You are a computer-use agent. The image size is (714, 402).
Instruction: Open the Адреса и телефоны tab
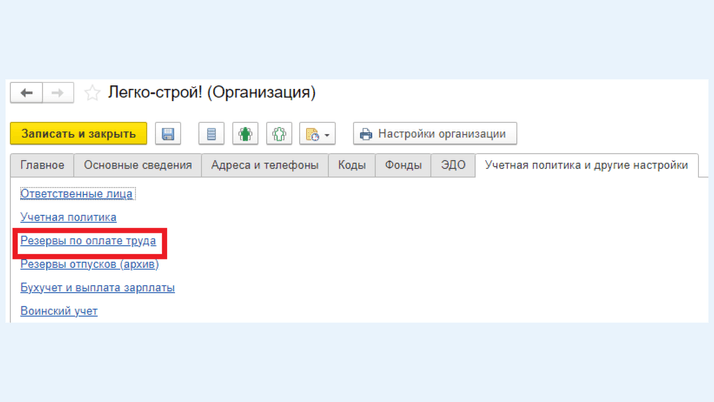(x=265, y=165)
